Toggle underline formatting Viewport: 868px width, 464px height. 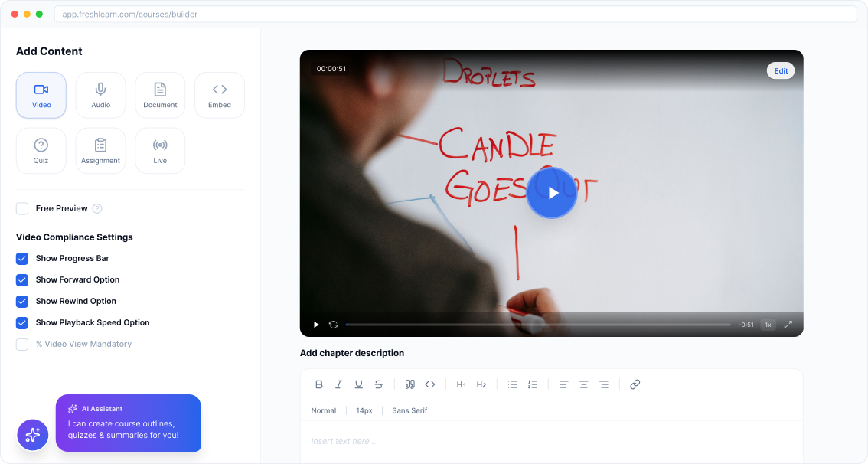[359, 384]
